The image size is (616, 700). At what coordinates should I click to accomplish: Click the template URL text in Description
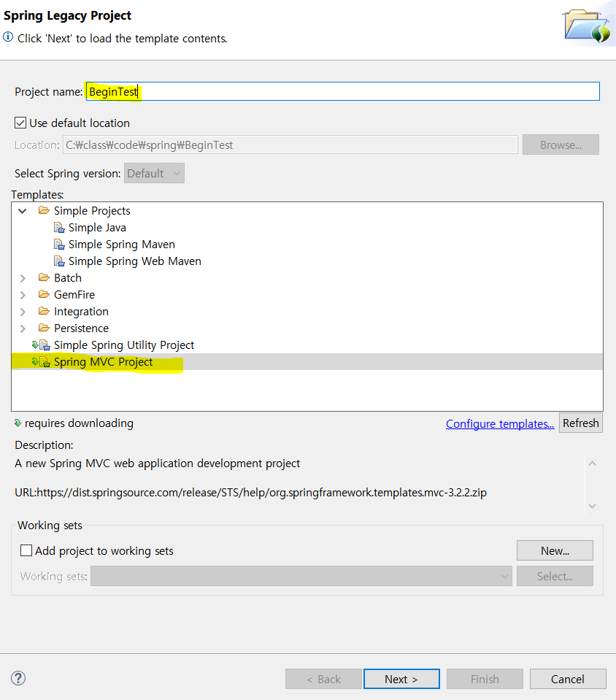point(251,493)
